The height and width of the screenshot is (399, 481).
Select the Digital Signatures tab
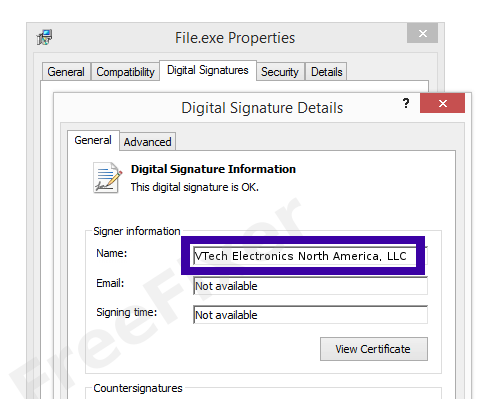point(208,70)
